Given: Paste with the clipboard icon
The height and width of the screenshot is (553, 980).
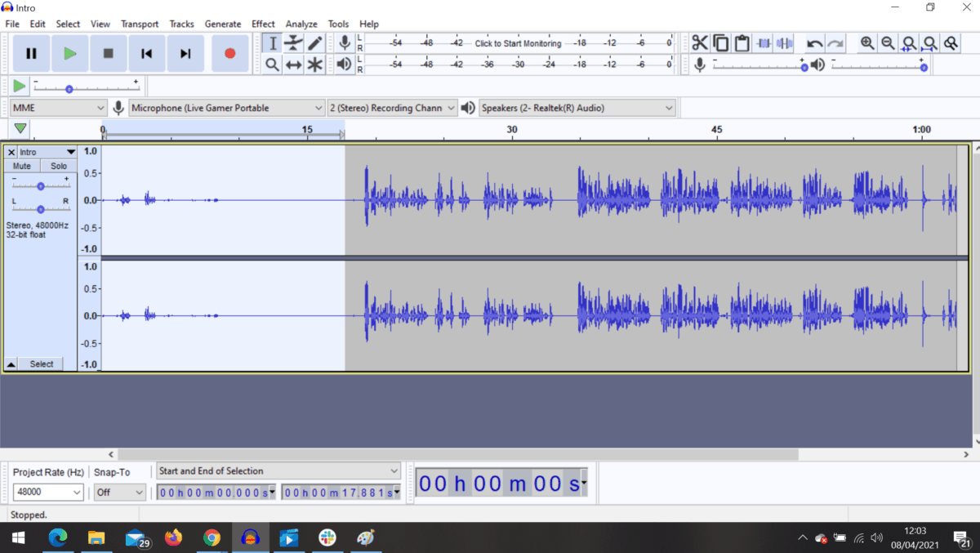Looking at the screenshot, I should [x=742, y=43].
